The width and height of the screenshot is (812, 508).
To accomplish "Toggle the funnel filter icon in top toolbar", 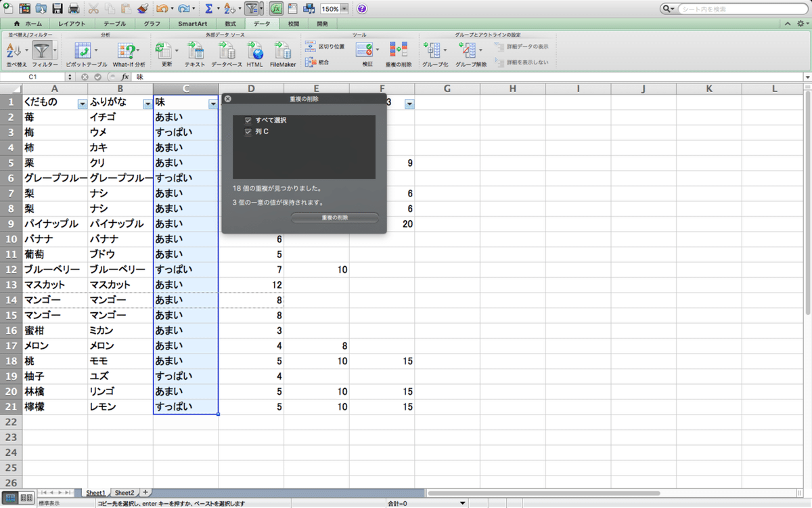I will click(x=251, y=9).
